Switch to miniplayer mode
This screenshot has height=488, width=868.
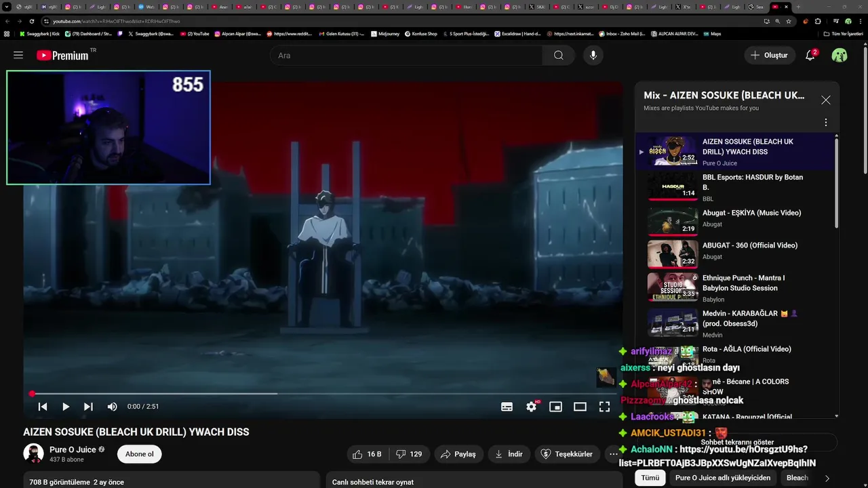[555, 407]
